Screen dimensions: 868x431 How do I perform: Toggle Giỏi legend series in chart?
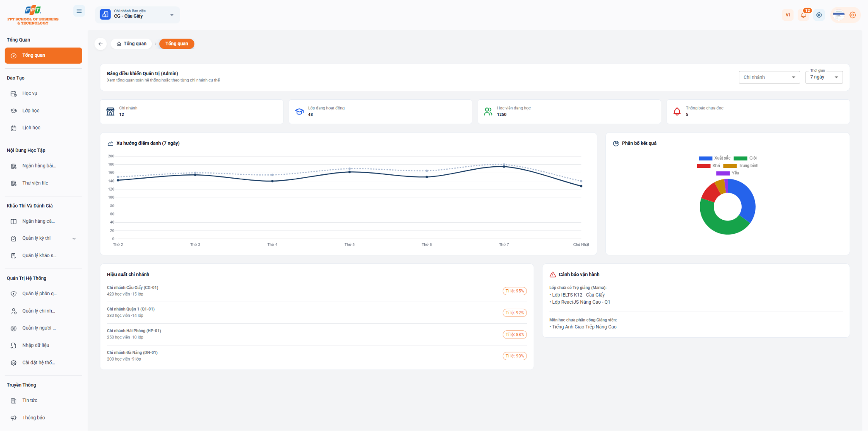click(x=745, y=158)
